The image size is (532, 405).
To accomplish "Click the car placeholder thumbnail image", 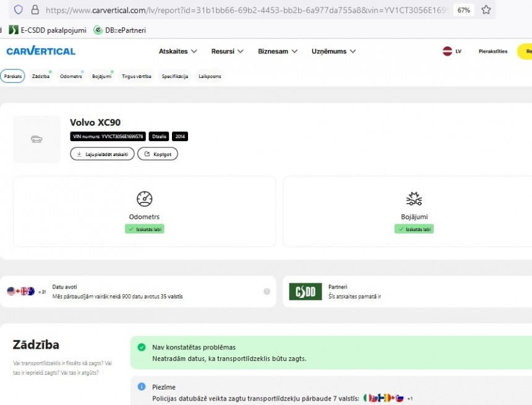I will (36, 139).
